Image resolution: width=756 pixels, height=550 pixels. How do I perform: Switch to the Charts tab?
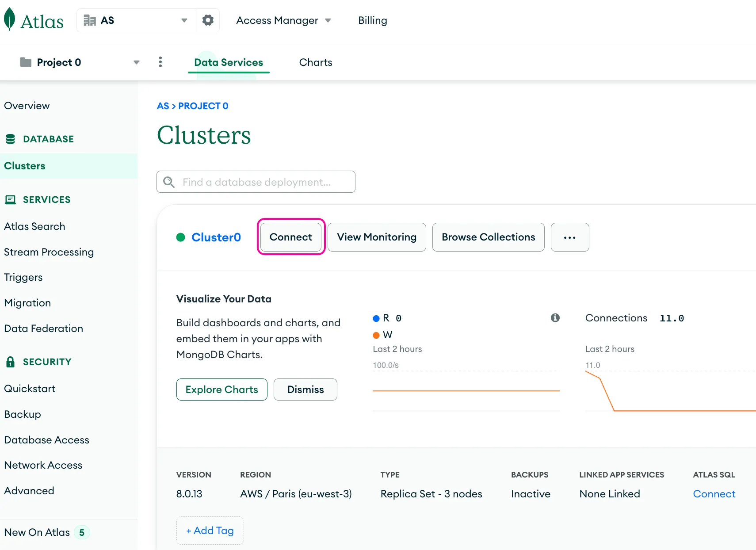coord(315,62)
